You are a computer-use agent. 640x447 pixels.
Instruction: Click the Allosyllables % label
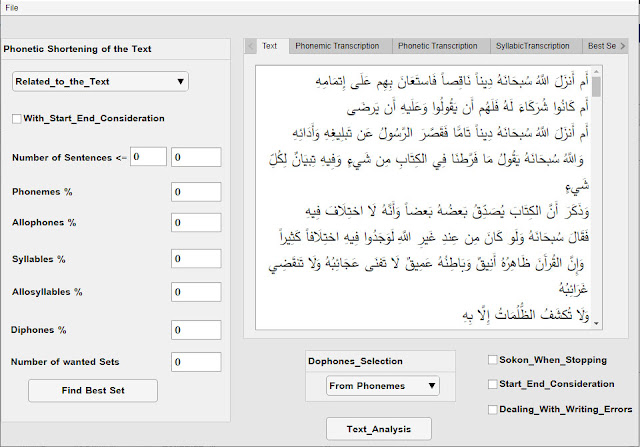pos(47,292)
